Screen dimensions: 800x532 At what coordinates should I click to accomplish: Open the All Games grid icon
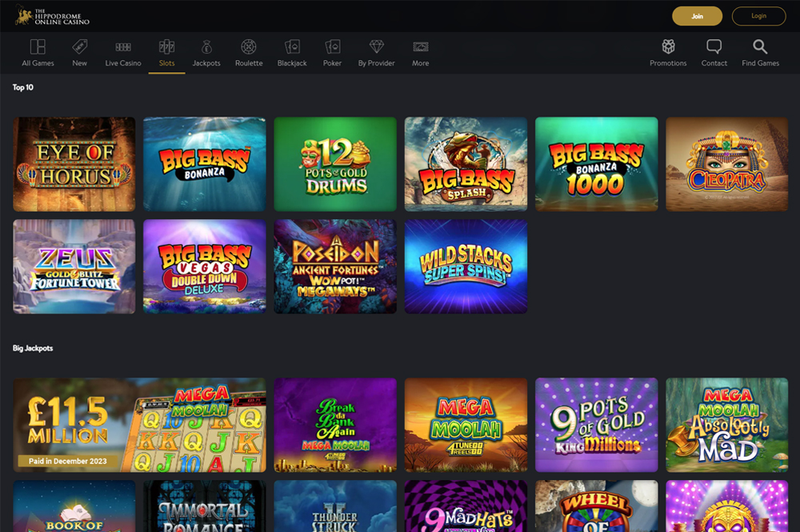[x=38, y=47]
